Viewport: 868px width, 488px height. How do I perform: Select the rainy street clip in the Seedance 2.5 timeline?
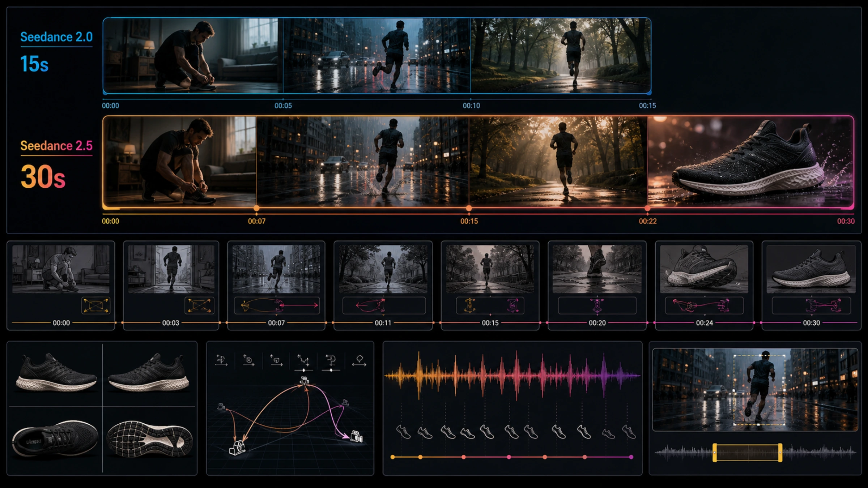pyautogui.click(x=362, y=162)
